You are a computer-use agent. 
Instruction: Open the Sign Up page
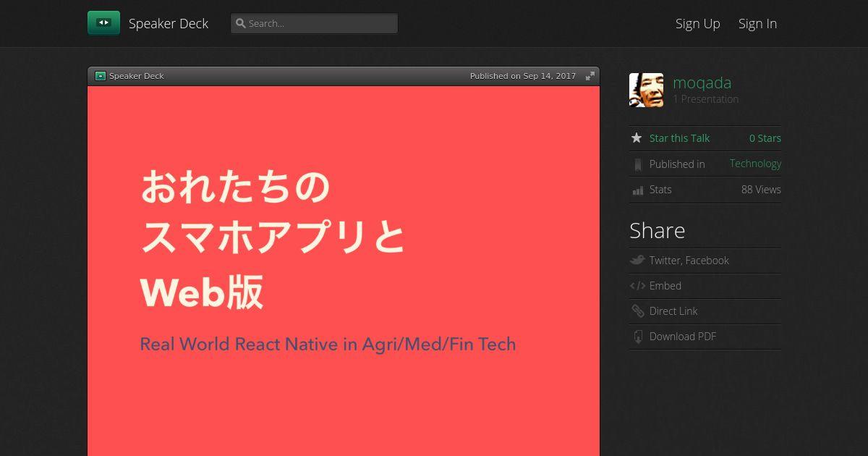pyautogui.click(x=697, y=23)
